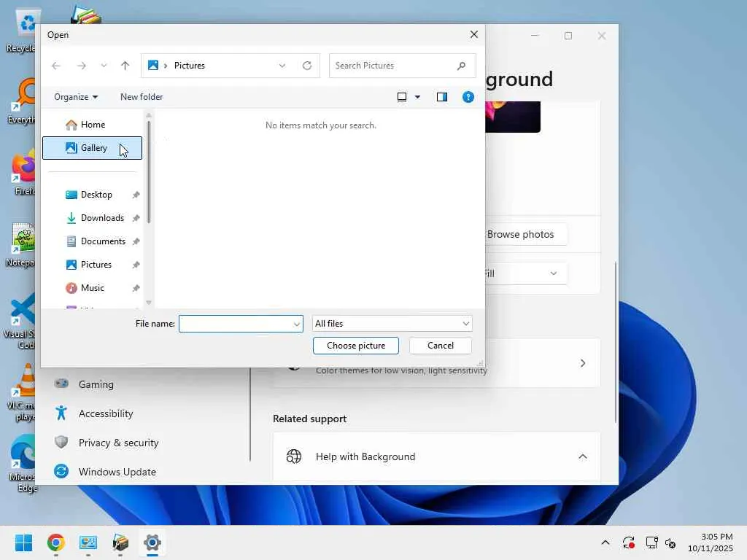The height and width of the screenshot is (560, 747).
Task: Unpin Music using its pin icon
Action: 136,288
